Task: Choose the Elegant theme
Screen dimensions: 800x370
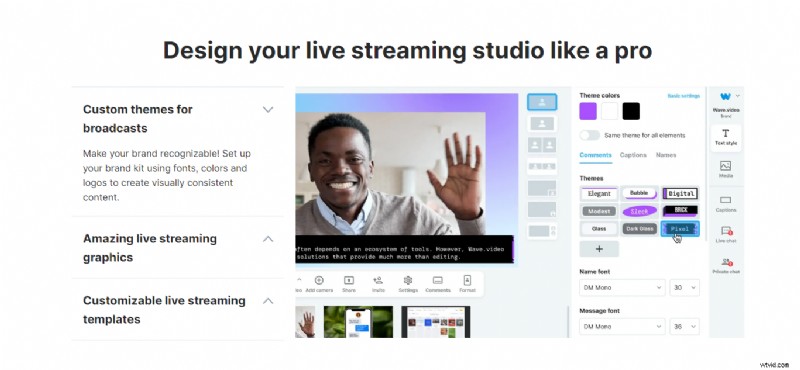Action: point(599,193)
